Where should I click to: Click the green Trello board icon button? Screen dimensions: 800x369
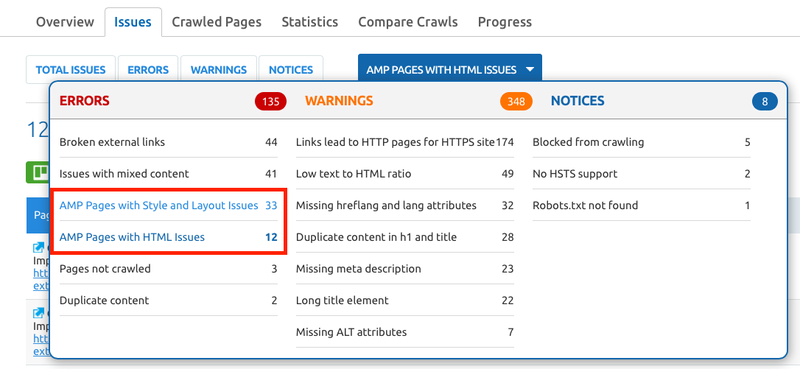pyautogui.click(x=38, y=173)
